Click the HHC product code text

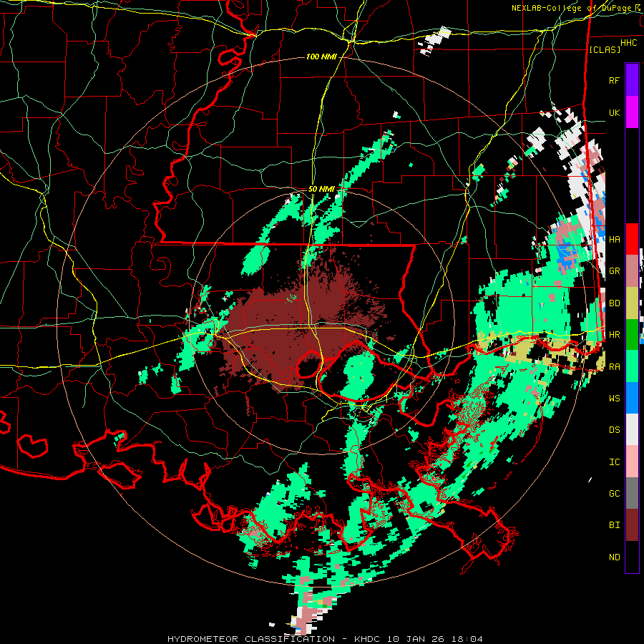(x=628, y=43)
